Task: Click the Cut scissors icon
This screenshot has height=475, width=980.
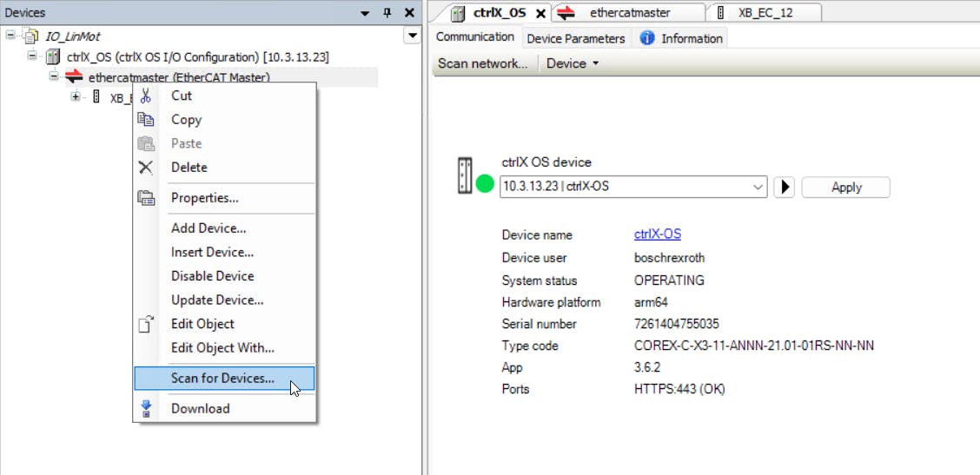Action: tap(146, 96)
